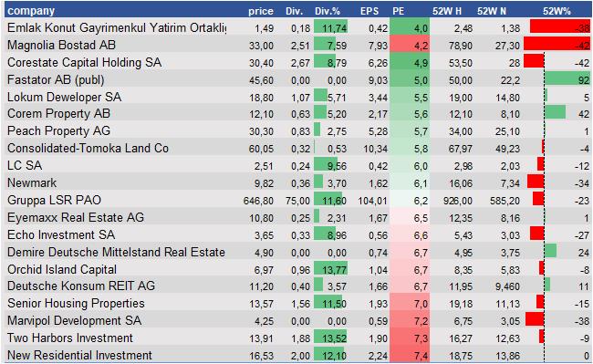The height and width of the screenshot is (364, 593).
Task: Click Magnolia Bostad's red PE cell 4,2
Action: point(410,45)
